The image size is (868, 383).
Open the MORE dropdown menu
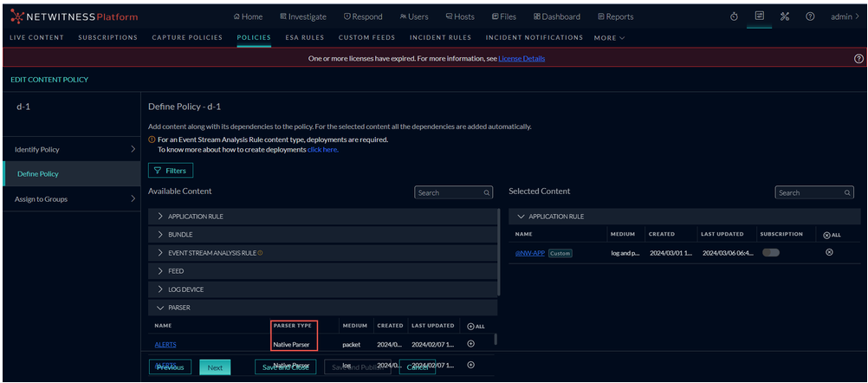click(x=610, y=38)
